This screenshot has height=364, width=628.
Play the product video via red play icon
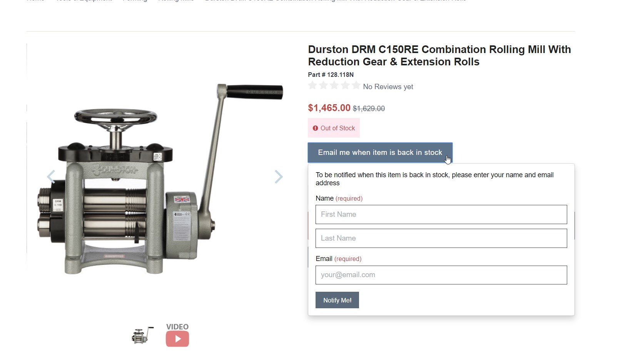pos(177,339)
